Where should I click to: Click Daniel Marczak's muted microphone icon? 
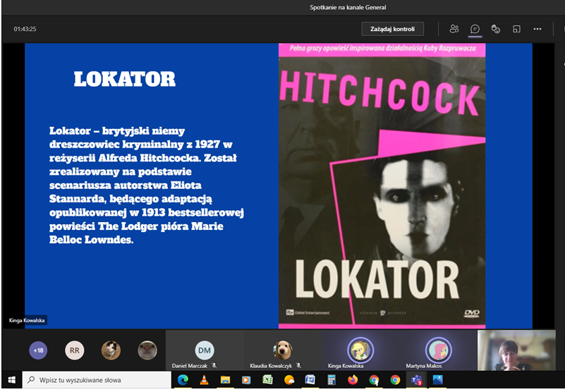tap(214, 366)
